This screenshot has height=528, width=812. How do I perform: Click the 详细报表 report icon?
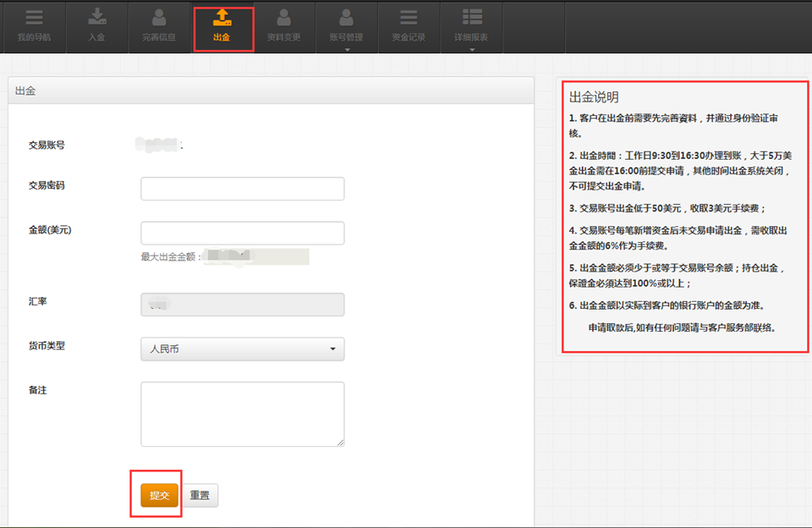pos(472,17)
